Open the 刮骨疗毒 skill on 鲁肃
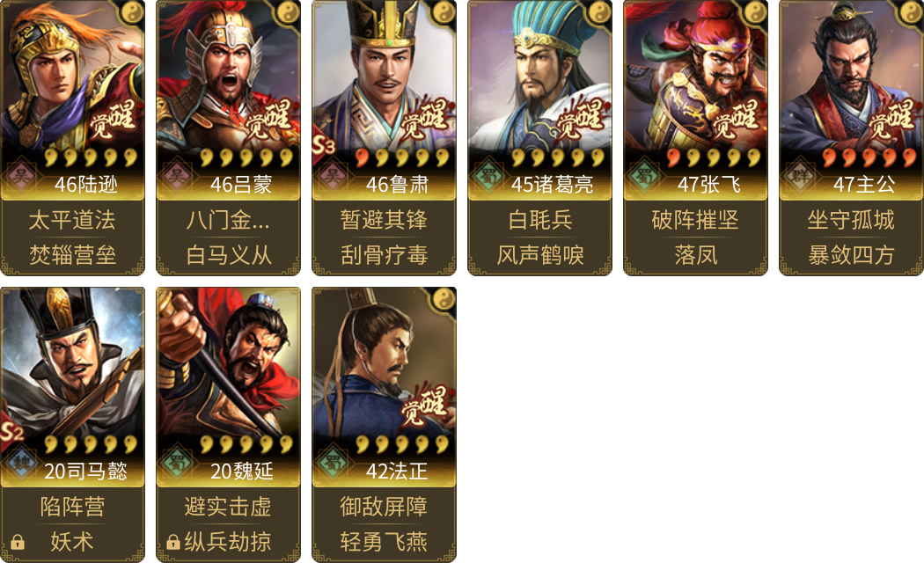The image size is (924, 563). [385, 255]
